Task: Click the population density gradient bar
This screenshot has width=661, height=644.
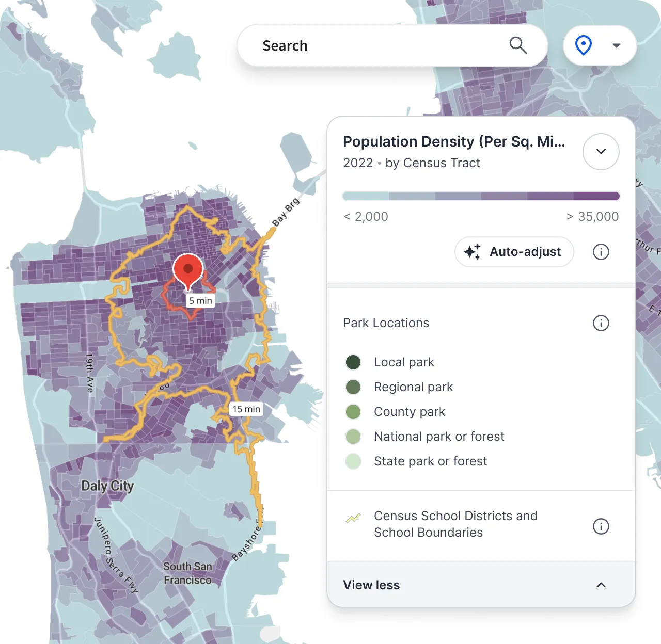Action: (480, 196)
